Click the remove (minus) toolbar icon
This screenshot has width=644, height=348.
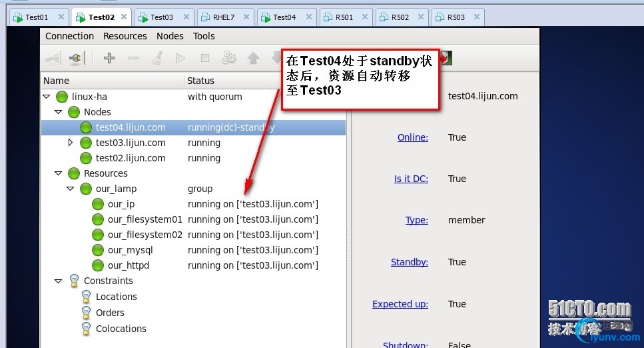[133, 58]
